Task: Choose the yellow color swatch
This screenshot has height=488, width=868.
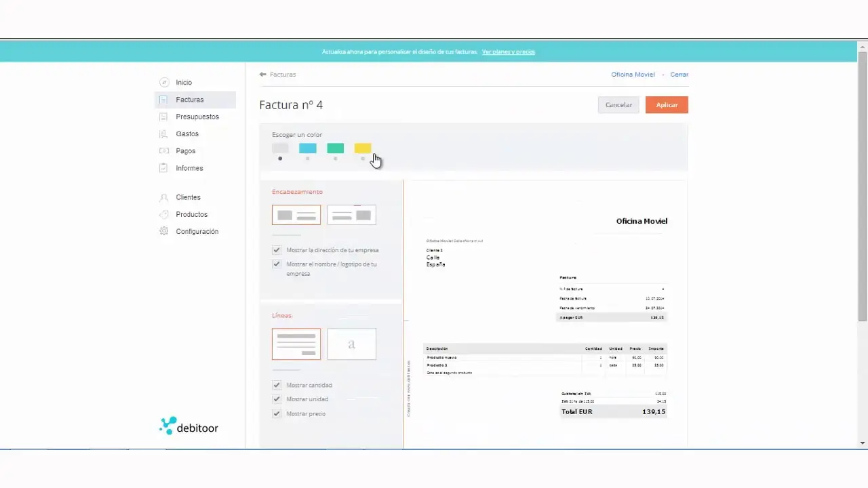Action: click(x=363, y=148)
